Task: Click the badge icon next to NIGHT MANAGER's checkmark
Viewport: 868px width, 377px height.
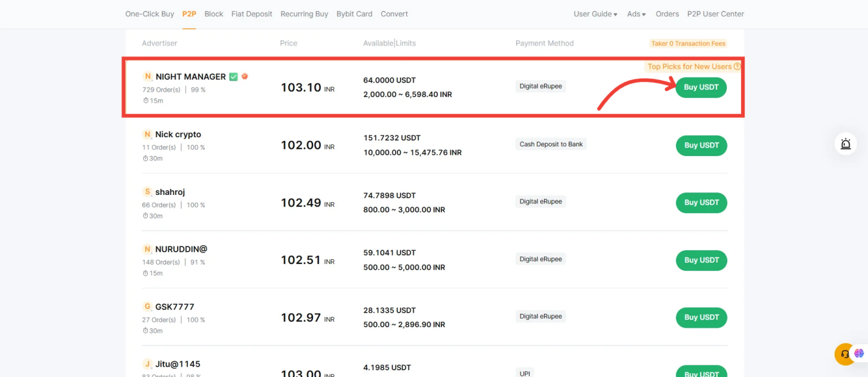Action: click(x=245, y=76)
